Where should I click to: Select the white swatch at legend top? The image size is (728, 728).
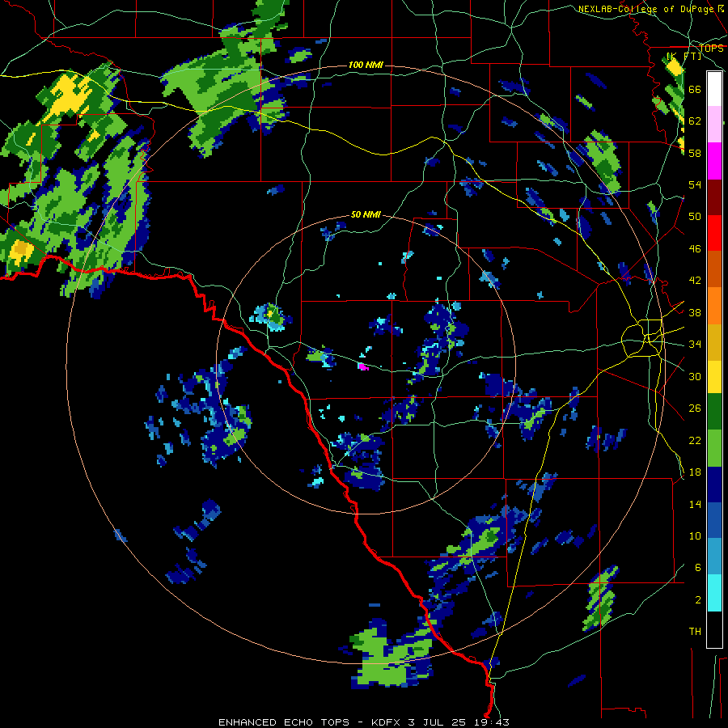coord(714,89)
